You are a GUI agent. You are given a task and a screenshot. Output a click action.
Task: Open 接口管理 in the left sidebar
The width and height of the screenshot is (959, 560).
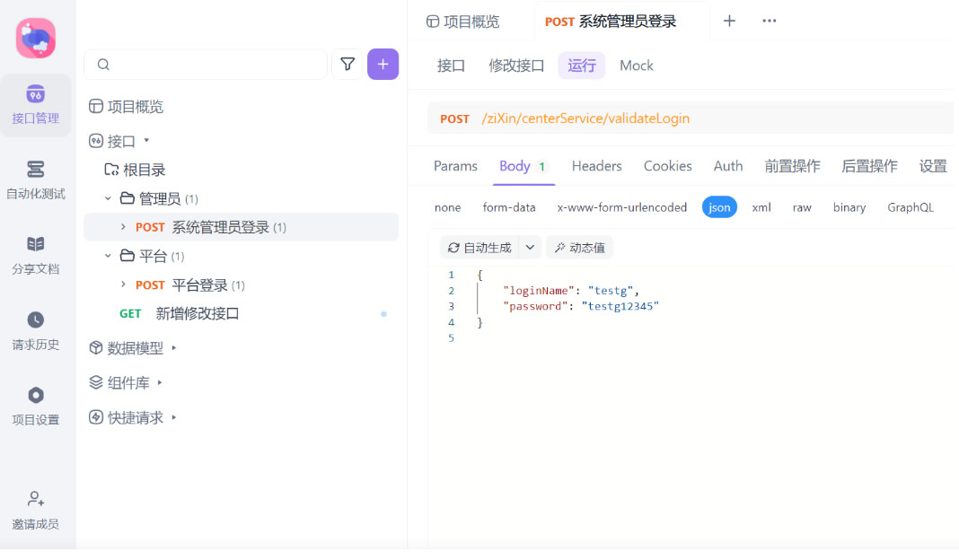(x=35, y=105)
